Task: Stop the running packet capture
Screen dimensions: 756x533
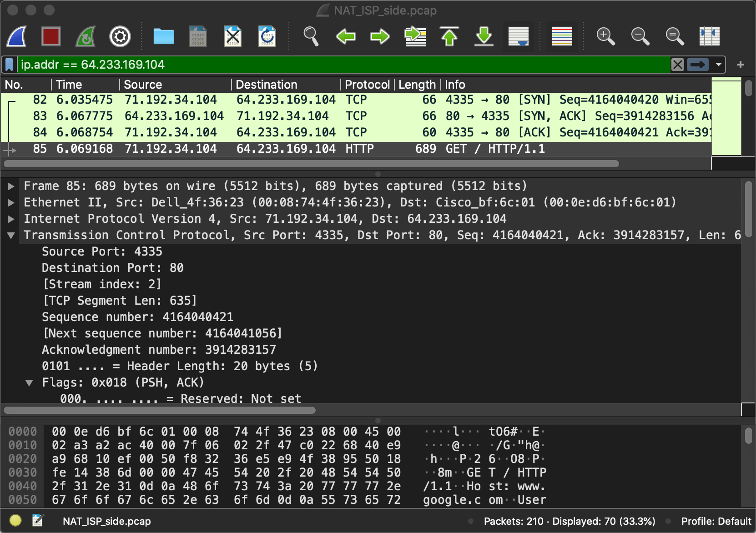Action: (51, 36)
